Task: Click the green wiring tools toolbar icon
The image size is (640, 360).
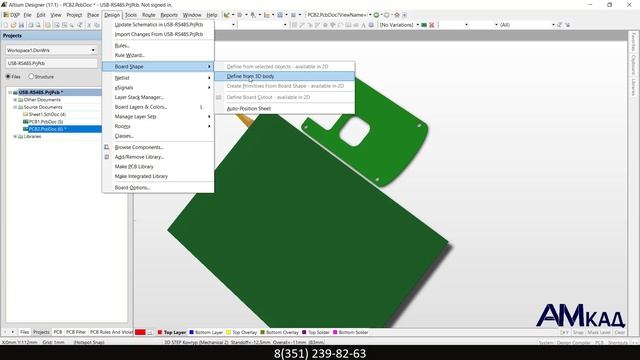Action: pyautogui.click(x=227, y=15)
